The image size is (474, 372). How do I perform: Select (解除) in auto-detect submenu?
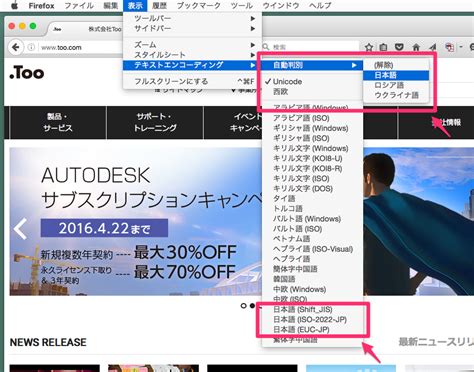(396, 65)
